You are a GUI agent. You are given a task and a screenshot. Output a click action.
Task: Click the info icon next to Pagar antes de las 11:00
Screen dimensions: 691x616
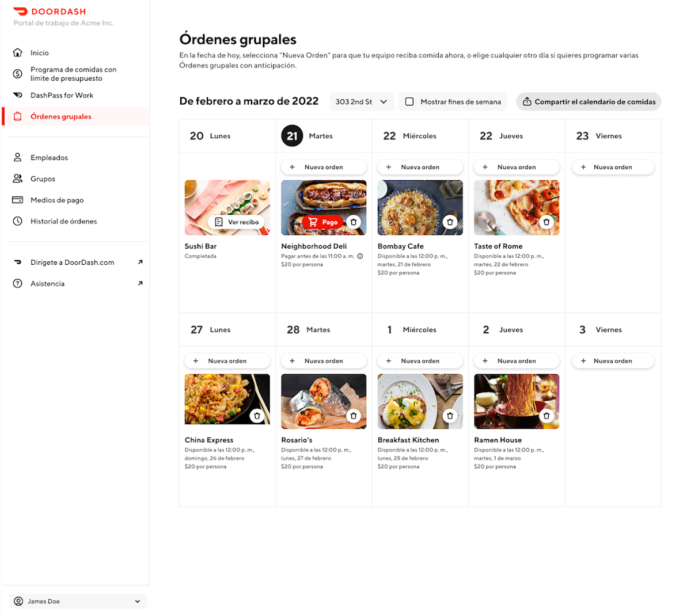[360, 256]
